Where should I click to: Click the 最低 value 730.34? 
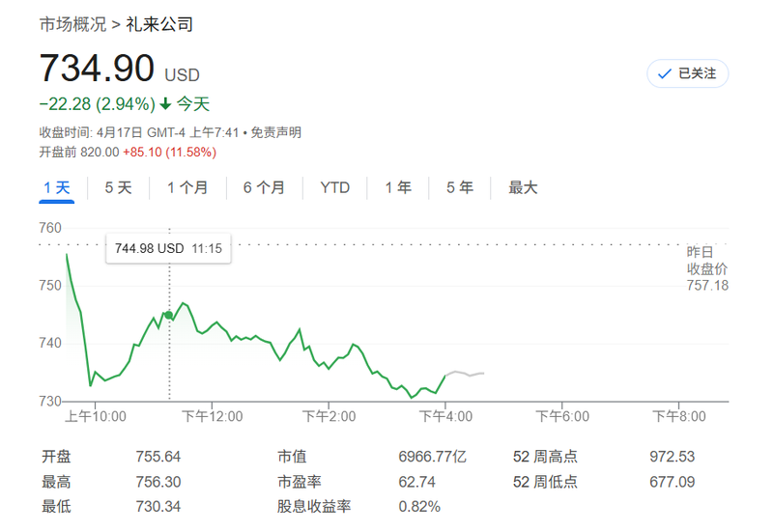point(158,506)
